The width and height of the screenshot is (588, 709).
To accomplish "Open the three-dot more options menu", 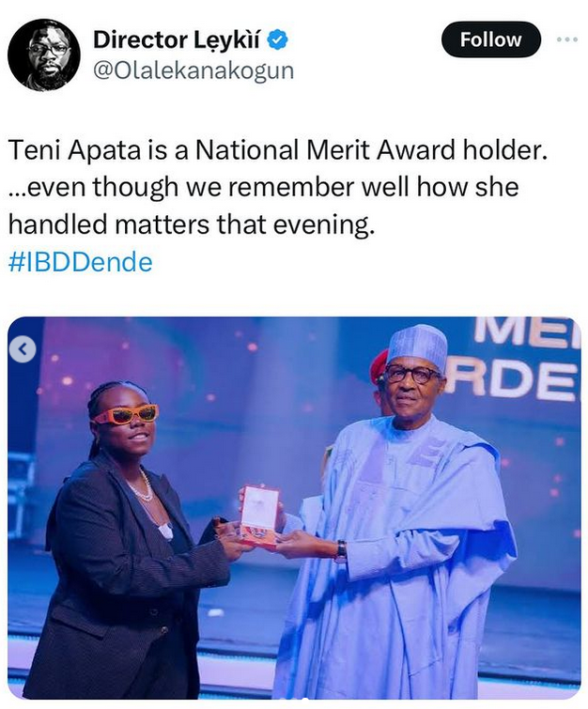I will [x=568, y=39].
